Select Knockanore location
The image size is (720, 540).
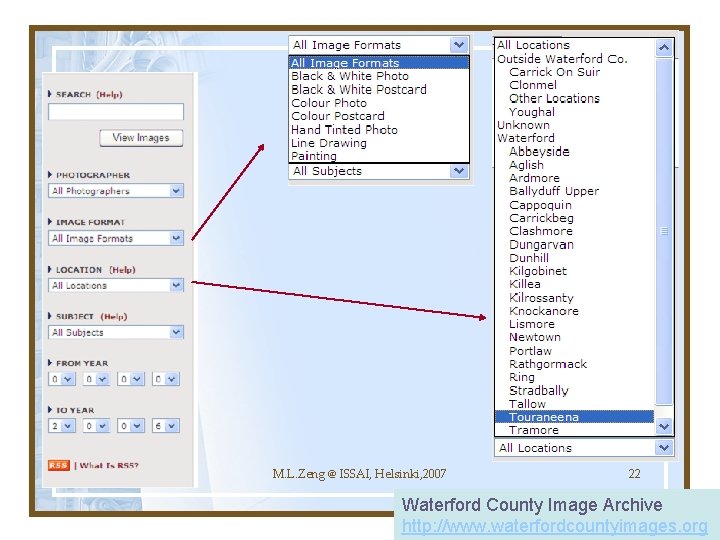click(x=574, y=311)
